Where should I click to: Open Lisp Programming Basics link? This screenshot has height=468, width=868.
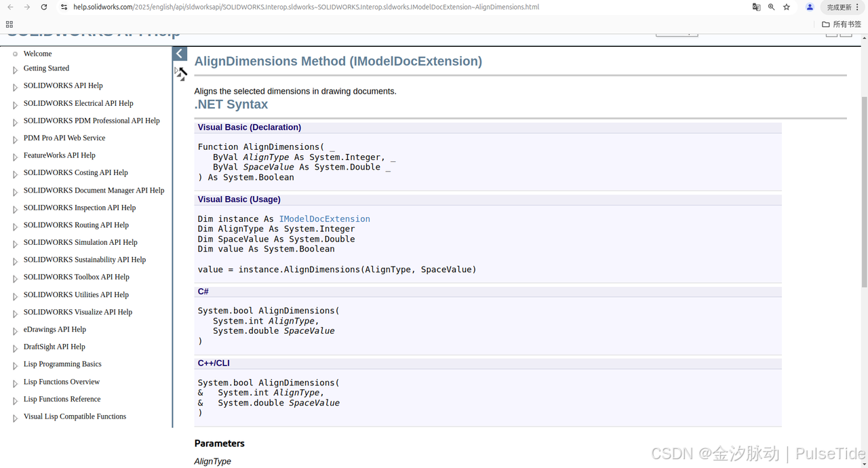(x=62, y=364)
